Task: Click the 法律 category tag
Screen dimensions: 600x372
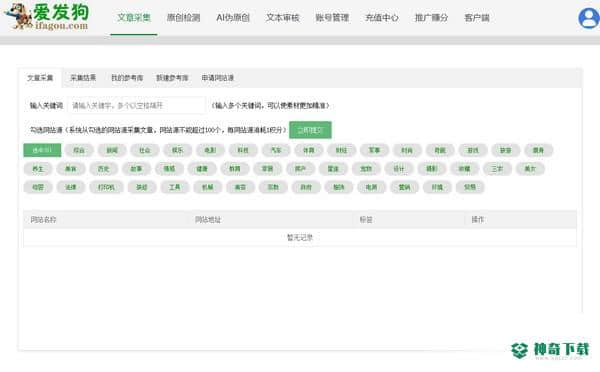Action: pos(71,187)
